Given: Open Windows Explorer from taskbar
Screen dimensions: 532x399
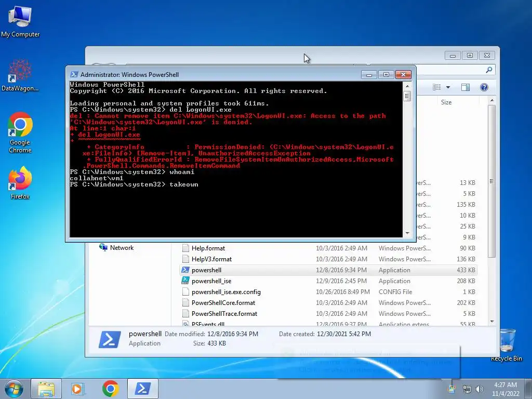Looking at the screenshot, I should 46,389.
